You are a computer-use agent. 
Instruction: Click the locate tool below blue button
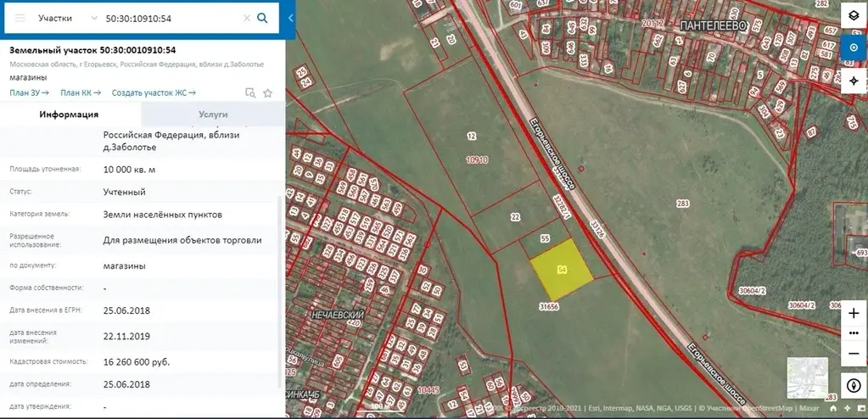tap(854, 81)
